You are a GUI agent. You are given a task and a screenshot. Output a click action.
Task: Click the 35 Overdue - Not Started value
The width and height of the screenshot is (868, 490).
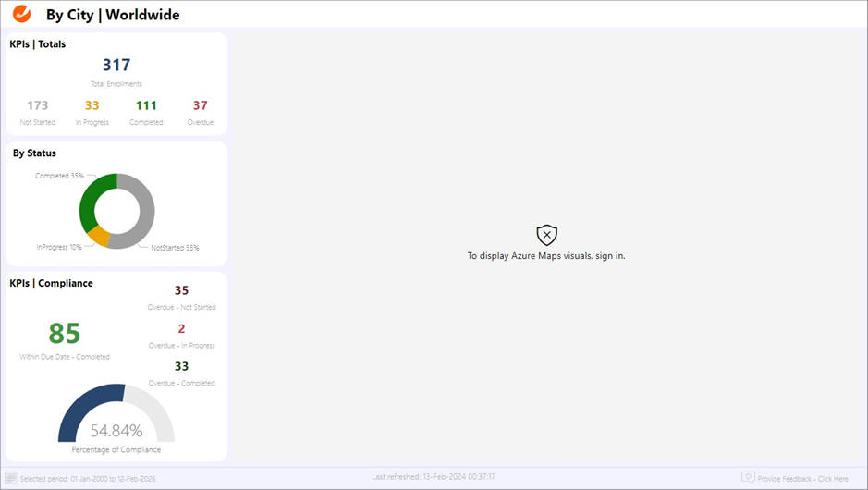pyautogui.click(x=181, y=291)
